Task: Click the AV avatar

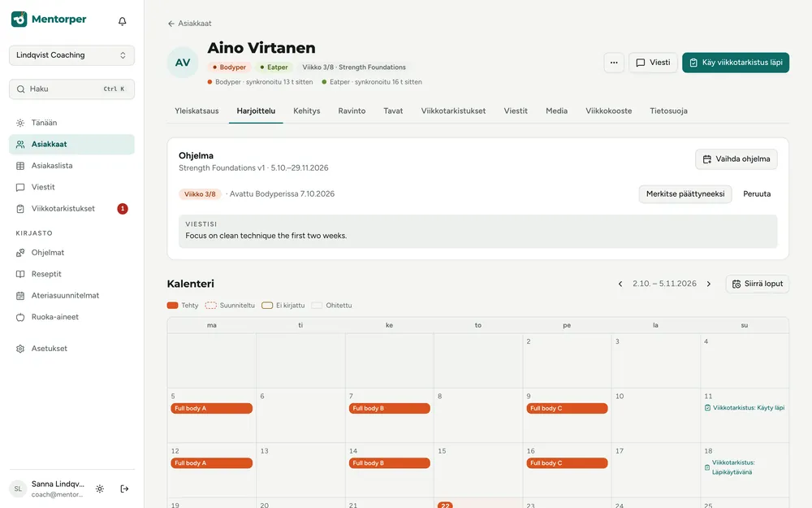Action: [x=182, y=63]
